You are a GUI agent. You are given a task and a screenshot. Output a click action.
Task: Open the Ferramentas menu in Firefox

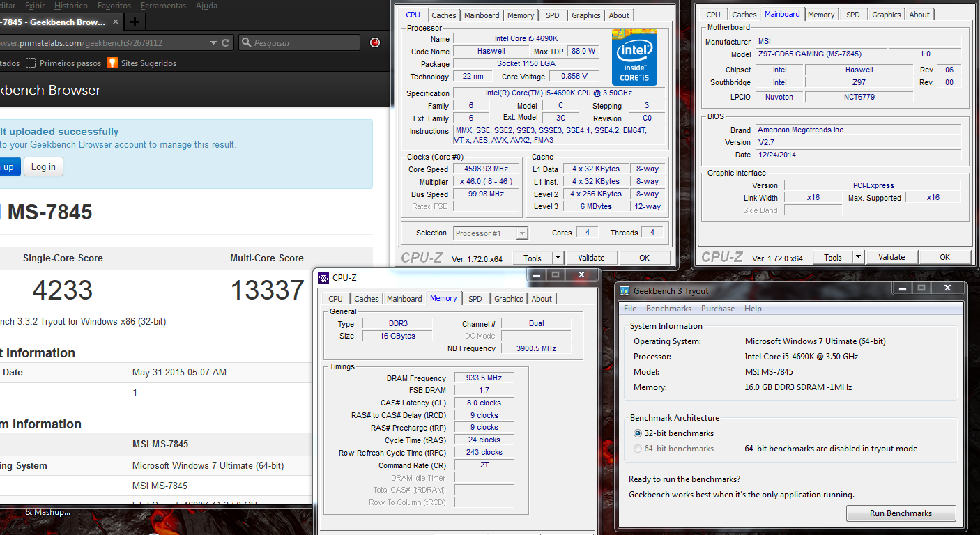tap(164, 6)
